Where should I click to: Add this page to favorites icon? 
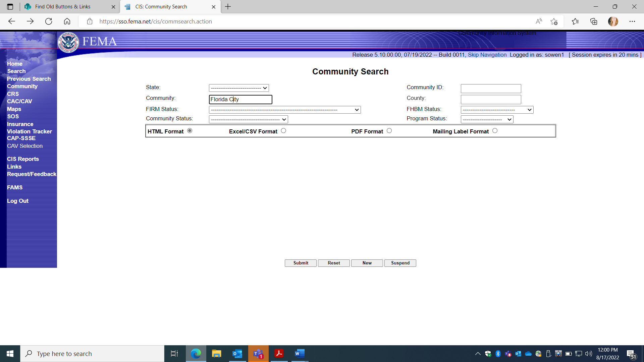(554, 21)
